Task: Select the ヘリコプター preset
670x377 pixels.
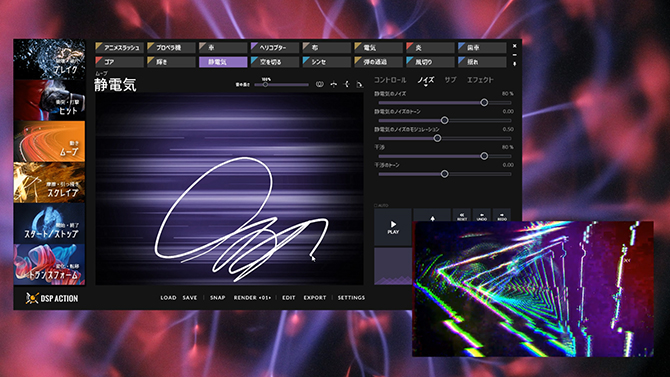Action: point(274,47)
